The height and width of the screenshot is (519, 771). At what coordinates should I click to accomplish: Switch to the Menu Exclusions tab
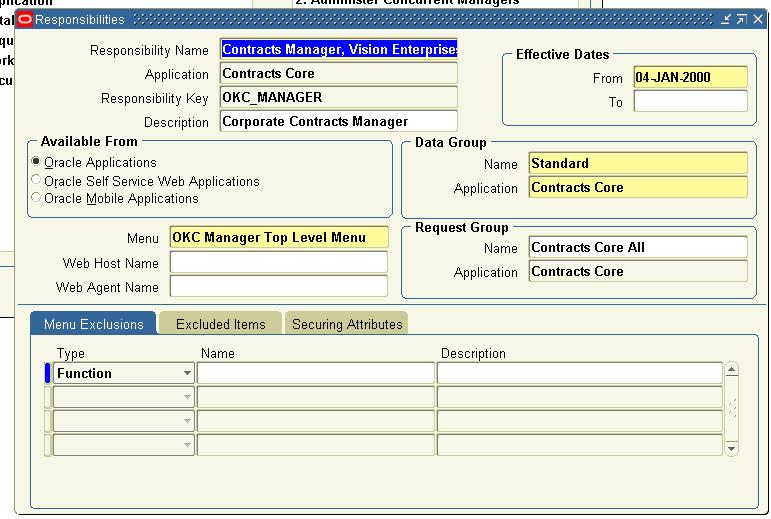[93, 324]
